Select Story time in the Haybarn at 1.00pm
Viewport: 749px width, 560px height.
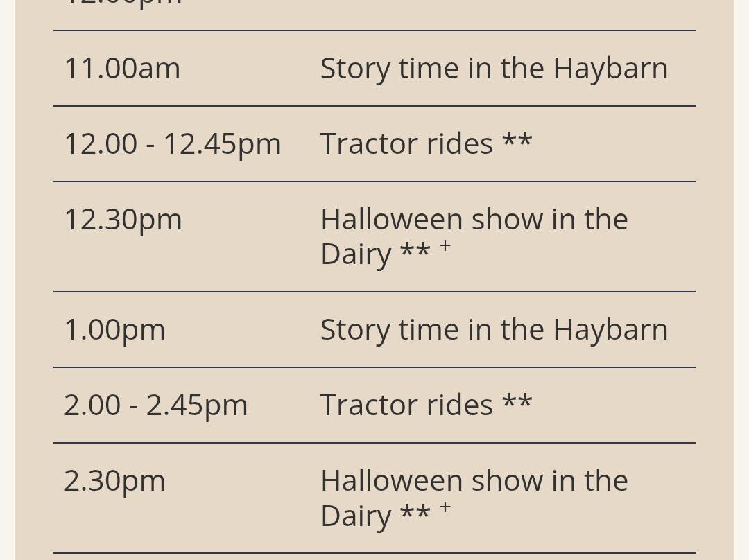coord(494,330)
